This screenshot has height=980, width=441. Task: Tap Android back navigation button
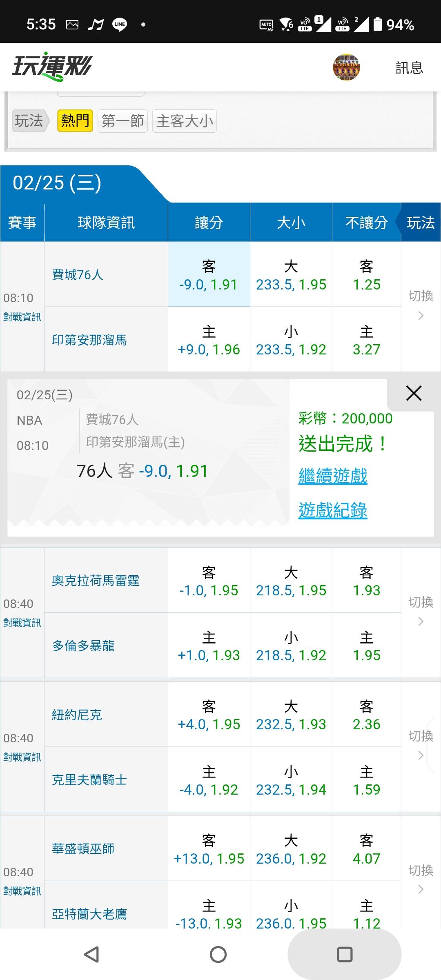[92, 954]
